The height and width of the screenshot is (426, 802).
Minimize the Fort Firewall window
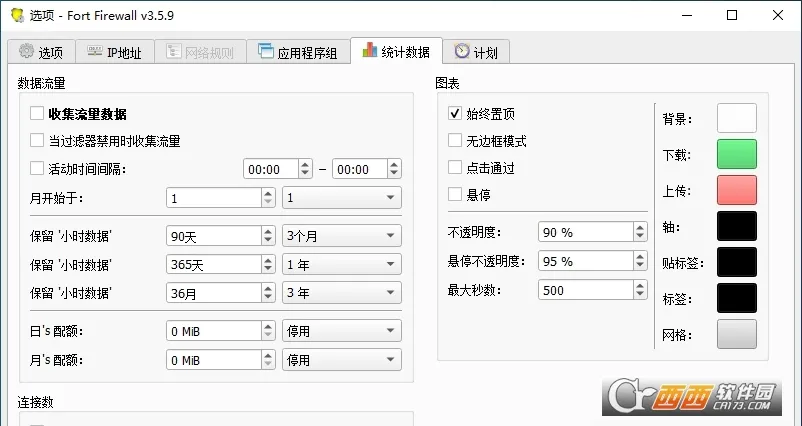click(x=687, y=15)
